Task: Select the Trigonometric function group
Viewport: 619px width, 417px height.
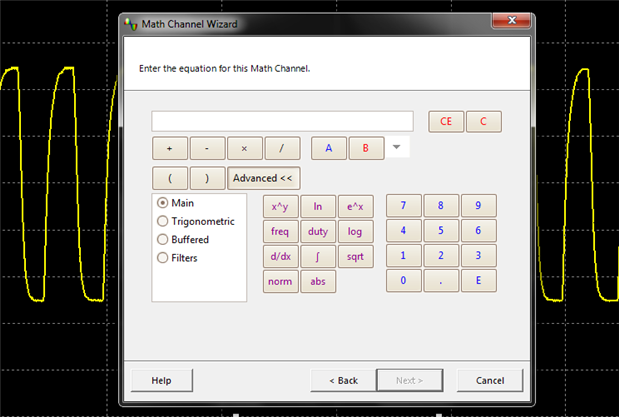Action: [x=196, y=221]
